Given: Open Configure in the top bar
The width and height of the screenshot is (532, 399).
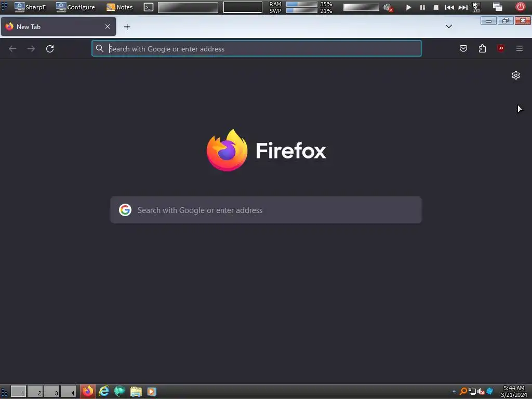Looking at the screenshot, I should click(75, 7).
